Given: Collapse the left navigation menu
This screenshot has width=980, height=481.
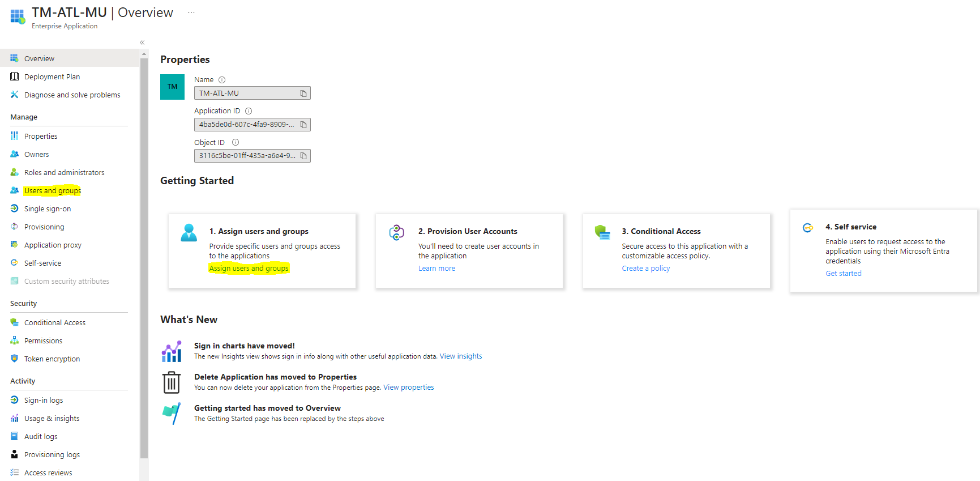Looking at the screenshot, I should pos(142,42).
